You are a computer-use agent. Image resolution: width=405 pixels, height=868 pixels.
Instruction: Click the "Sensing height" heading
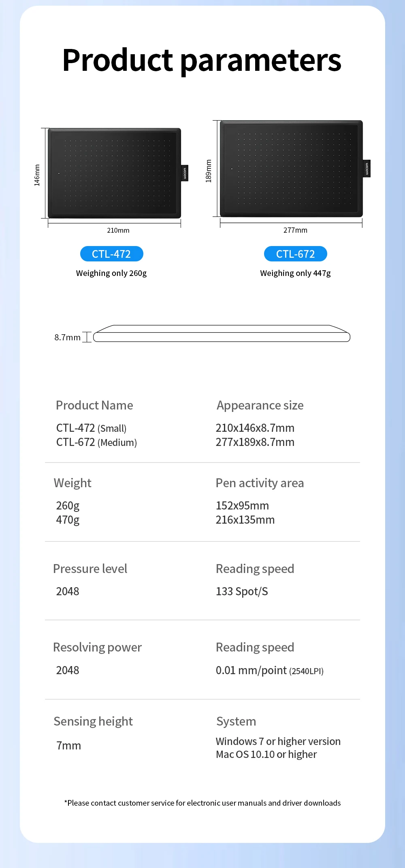tap(93, 721)
